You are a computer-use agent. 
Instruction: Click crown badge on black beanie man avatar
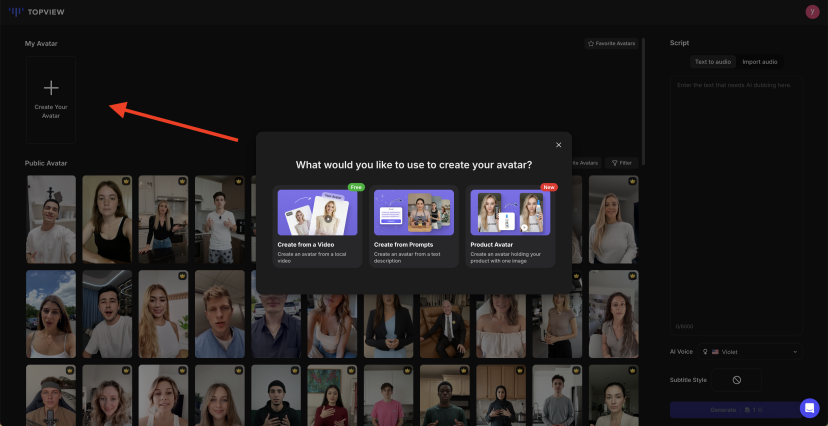pos(295,371)
